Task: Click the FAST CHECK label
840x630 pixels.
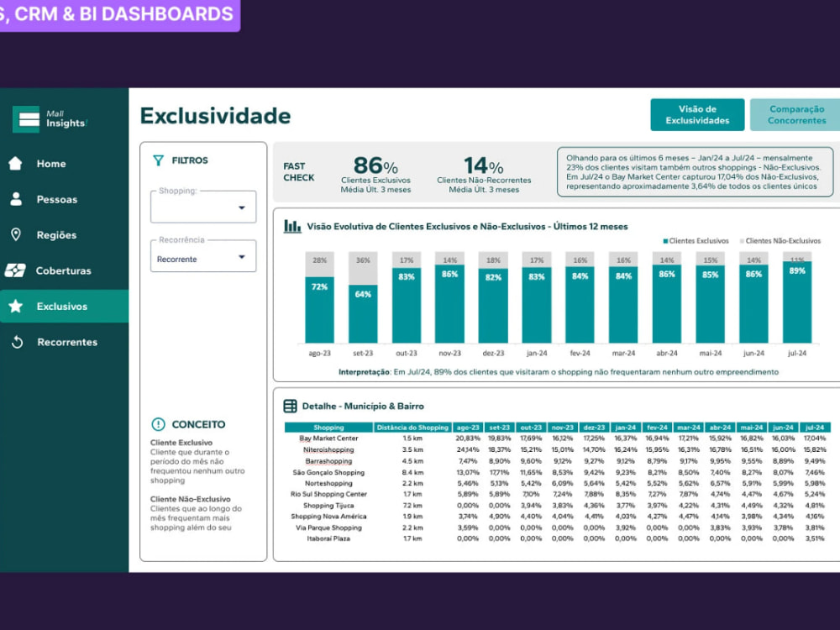Action: click(x=298, y=172)
